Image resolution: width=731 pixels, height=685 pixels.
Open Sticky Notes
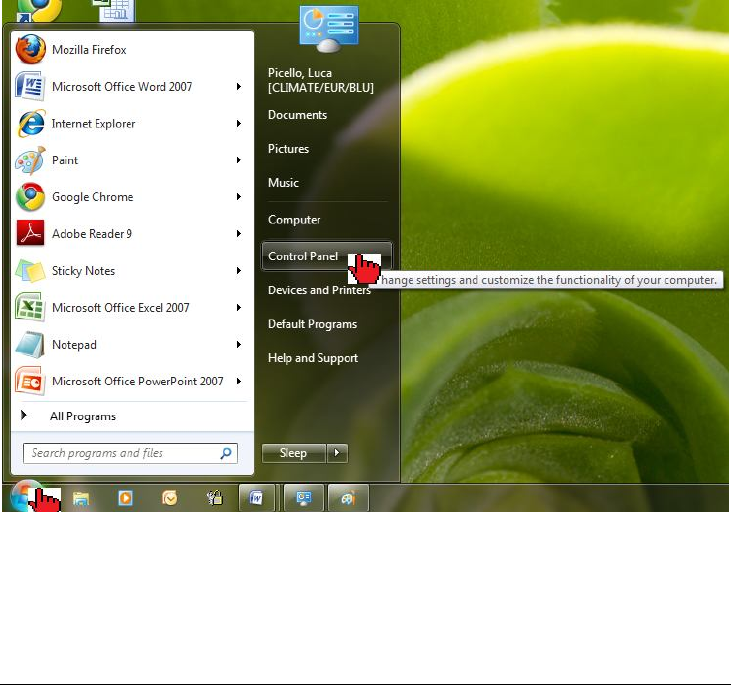(x=83, y=271)
